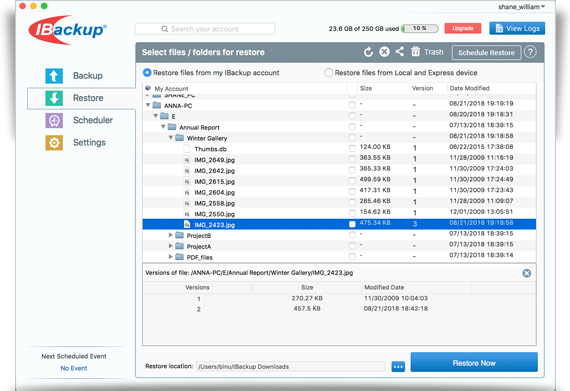The width and height of the screenshot is (570, 391).
Task: Click the Schedule Restore button
Action: coord(486,53)
